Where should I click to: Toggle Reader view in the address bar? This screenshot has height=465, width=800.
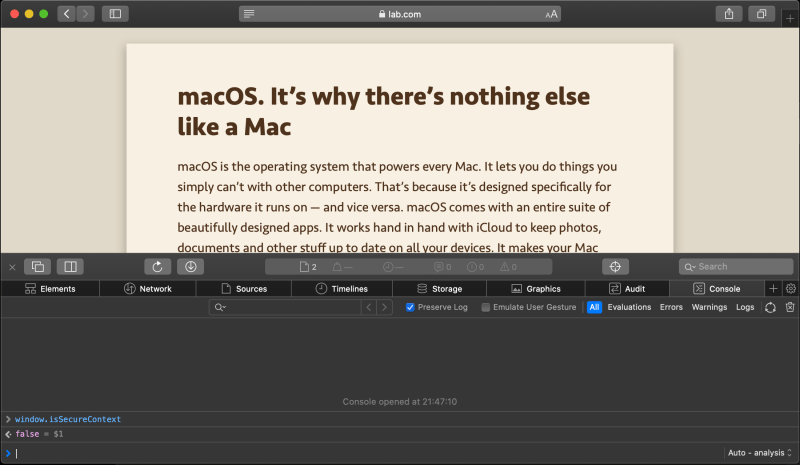pos(249,14)
